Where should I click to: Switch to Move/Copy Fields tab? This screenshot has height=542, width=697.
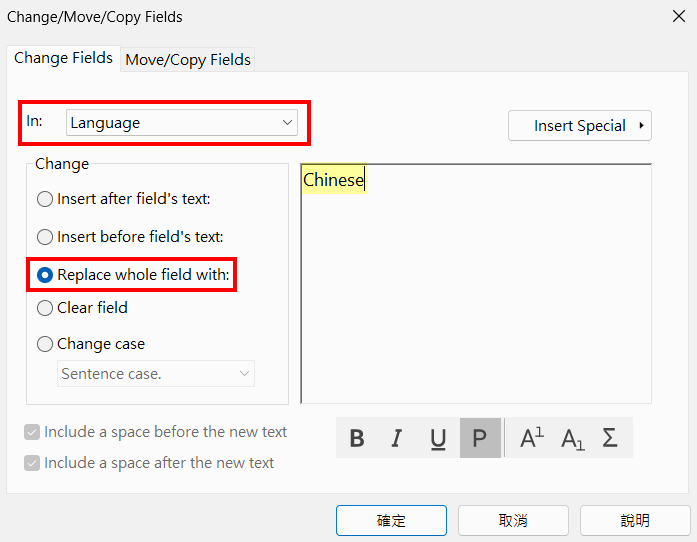click(x=188, y=60)
